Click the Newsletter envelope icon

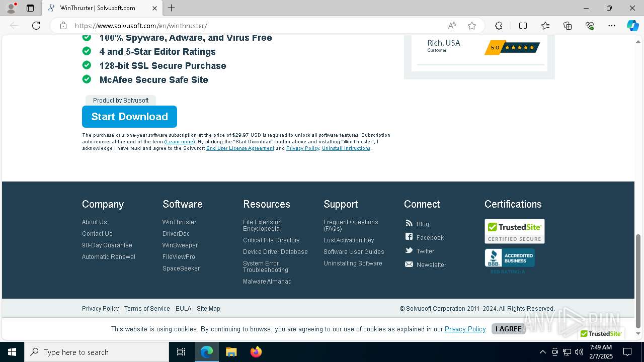tap(409, 264)
